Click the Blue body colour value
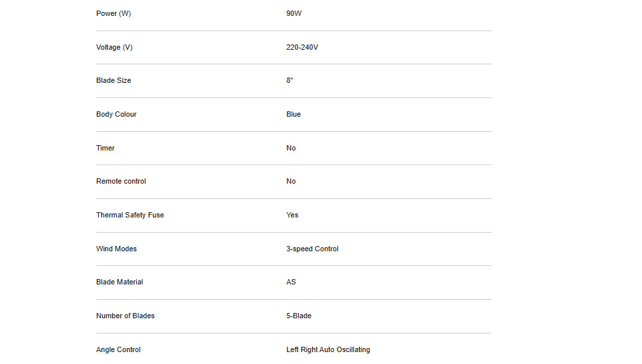This screenshot has height=364, width=642. pyautogui.click(x=293, y=115)
